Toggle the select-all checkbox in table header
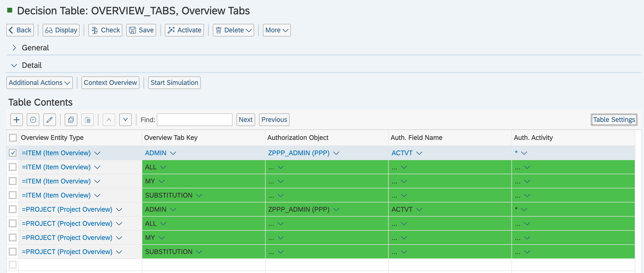This screenshot has height=273, width=644. click(13, 137)
